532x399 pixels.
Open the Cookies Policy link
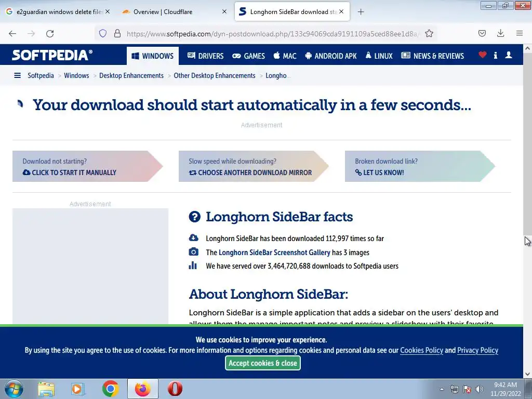tap(421, 350)
